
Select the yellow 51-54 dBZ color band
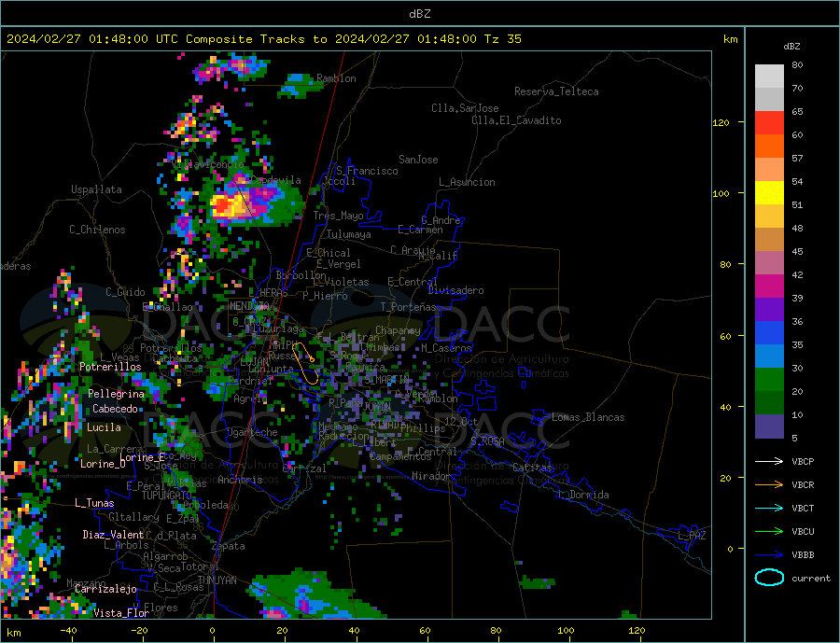[769, 193]
